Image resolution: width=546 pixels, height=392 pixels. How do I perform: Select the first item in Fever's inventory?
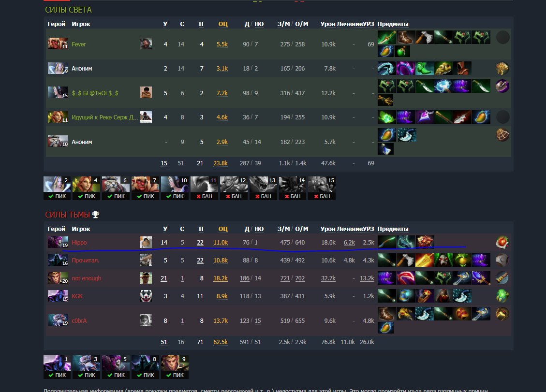point(386,37)
